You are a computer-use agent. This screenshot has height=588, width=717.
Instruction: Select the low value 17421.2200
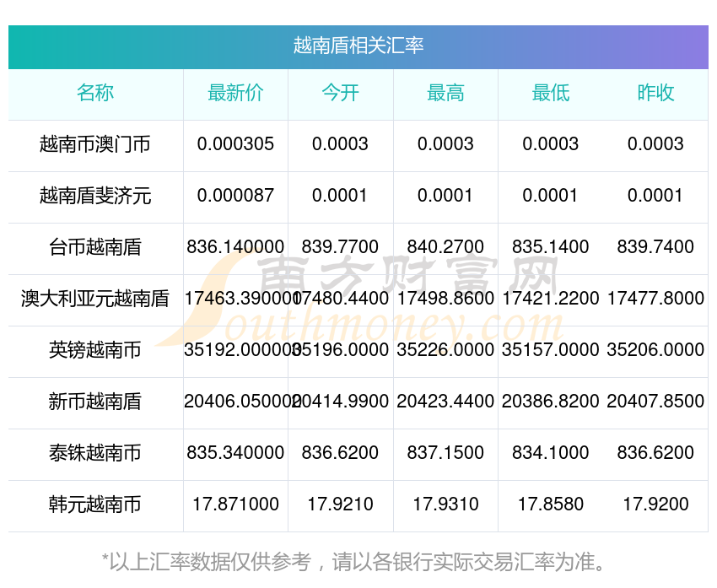pos(551,299)
